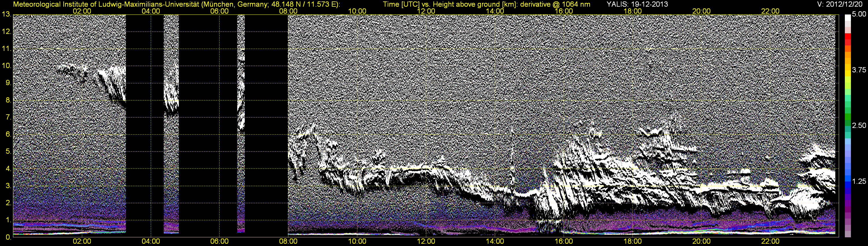Click the height axis label 3
The width and height of the screenshot is (868, 246).
pos(8,186)
